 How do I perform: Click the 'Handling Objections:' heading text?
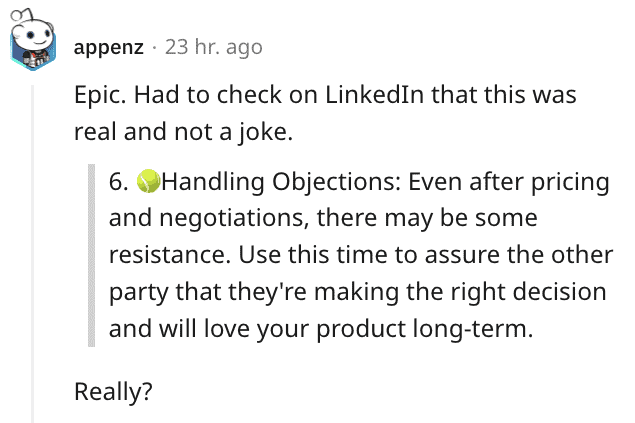click(x=281, y=182)
